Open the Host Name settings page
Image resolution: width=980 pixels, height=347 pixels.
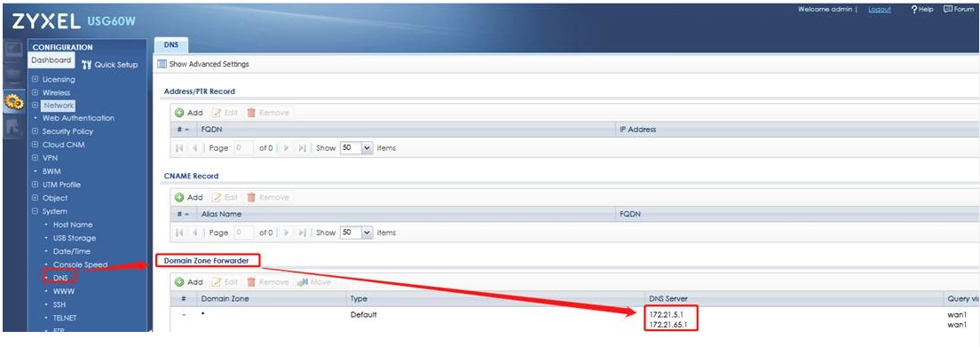[x=73, y=225]
